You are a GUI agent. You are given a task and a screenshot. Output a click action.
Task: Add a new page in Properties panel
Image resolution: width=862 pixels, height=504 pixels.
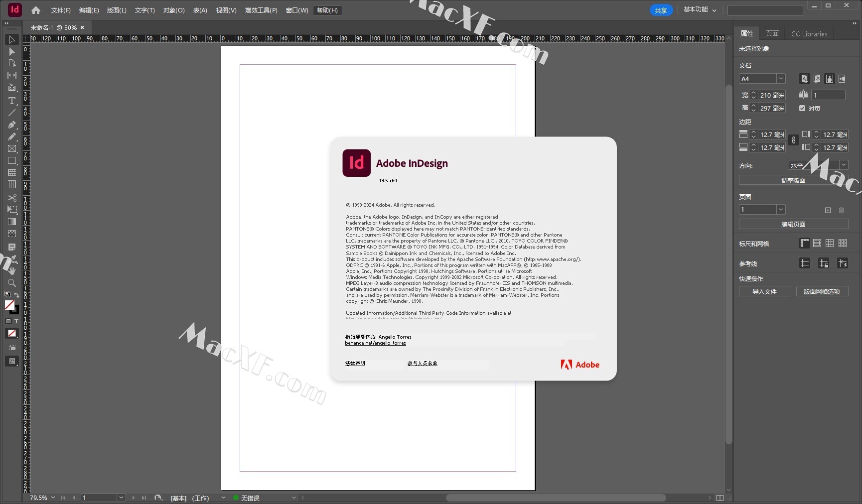pos(828,210)
